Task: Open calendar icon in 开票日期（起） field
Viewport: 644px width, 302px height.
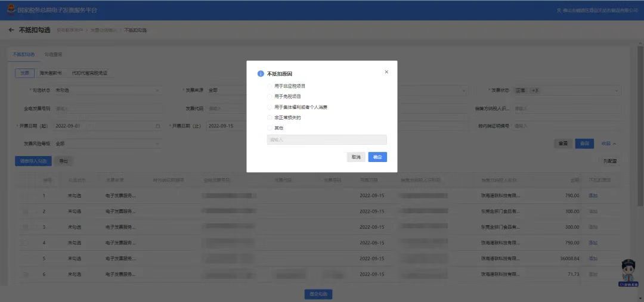Action: click(x=157, y=126)
